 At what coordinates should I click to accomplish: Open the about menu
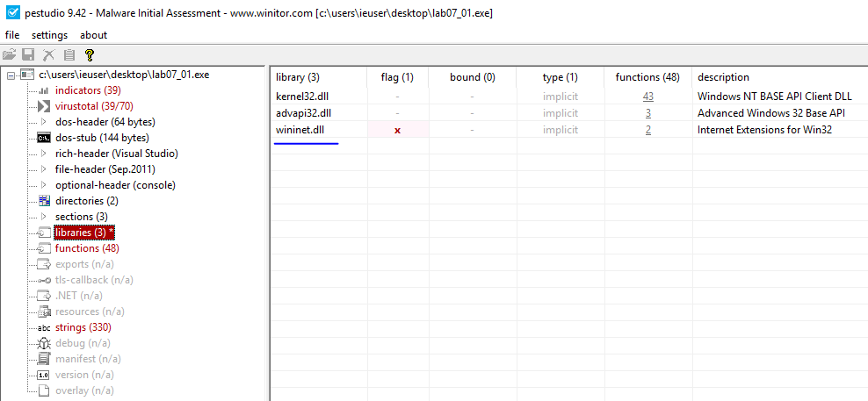tap(93, 35)
